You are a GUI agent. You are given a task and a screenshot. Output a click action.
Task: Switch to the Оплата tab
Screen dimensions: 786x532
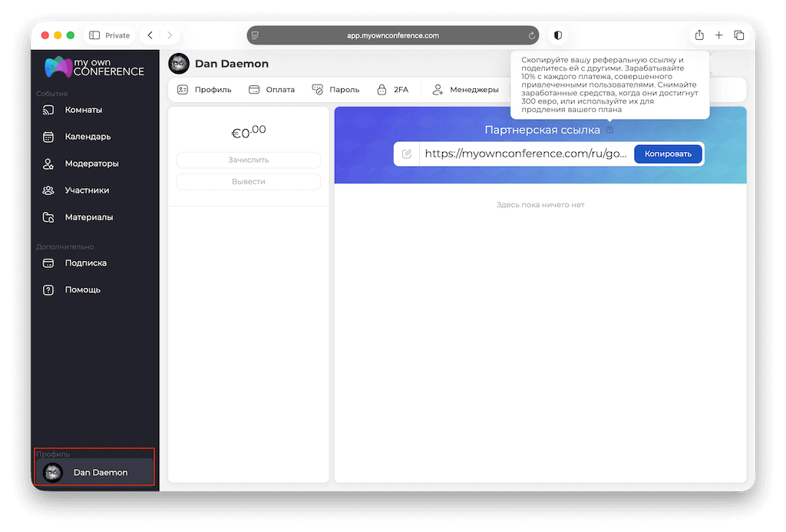point(272,90)
